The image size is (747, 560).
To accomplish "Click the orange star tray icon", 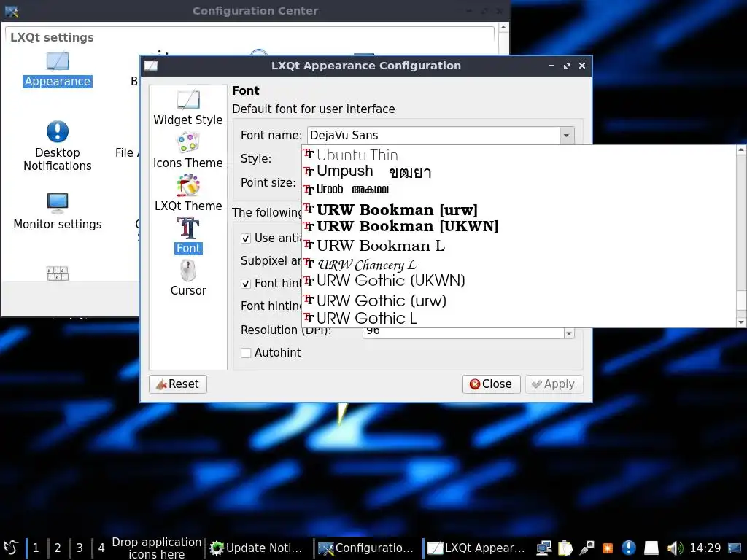I will 608,548.
